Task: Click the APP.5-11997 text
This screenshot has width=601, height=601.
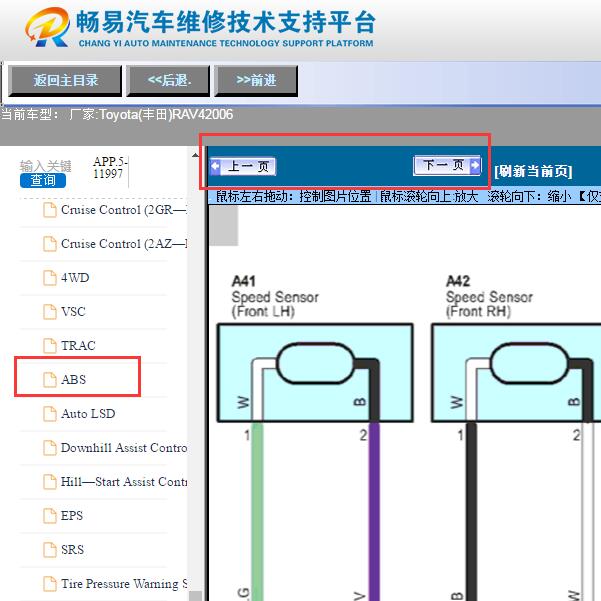Action: 110,167
